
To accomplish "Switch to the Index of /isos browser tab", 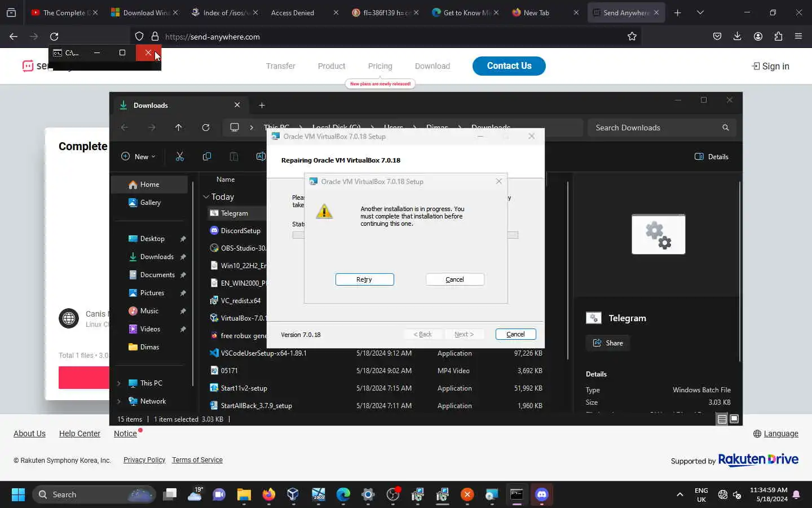I will click(224, 12).
